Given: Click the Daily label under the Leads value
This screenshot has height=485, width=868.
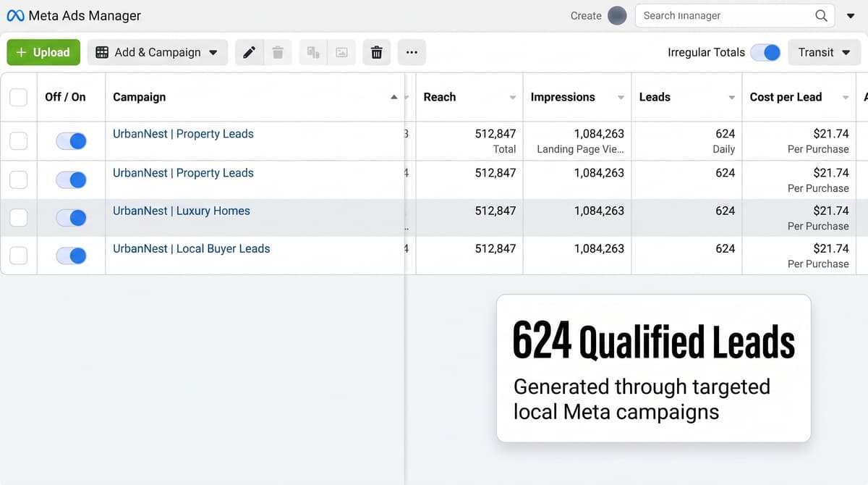Looking at the screenshot, I should click(723, 149).
